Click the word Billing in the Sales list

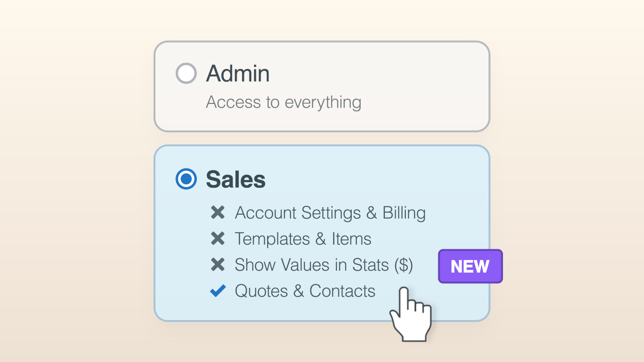[x=404, y=213]
